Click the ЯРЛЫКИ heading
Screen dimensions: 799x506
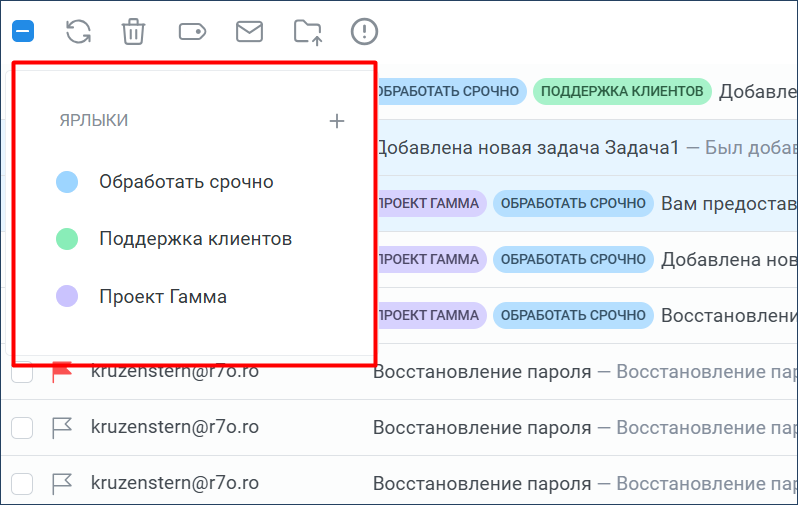click(x=94, y=121)
